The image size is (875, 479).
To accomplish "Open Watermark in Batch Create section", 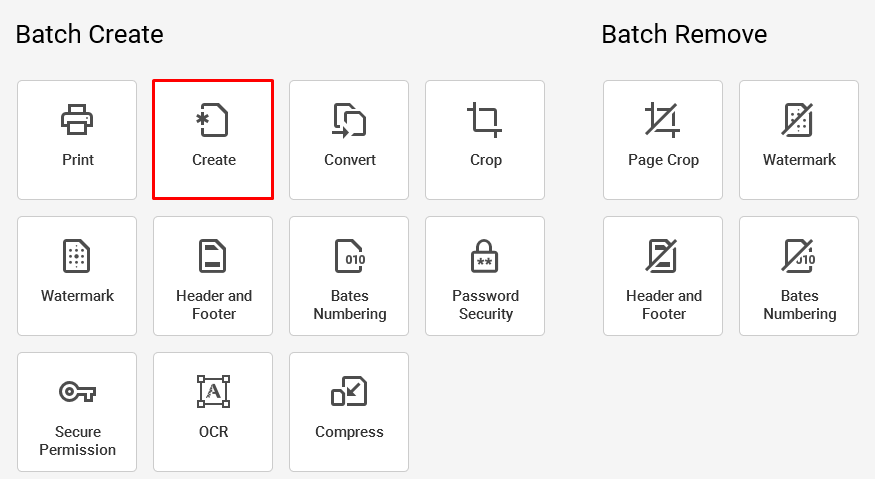I will point(77,276).
